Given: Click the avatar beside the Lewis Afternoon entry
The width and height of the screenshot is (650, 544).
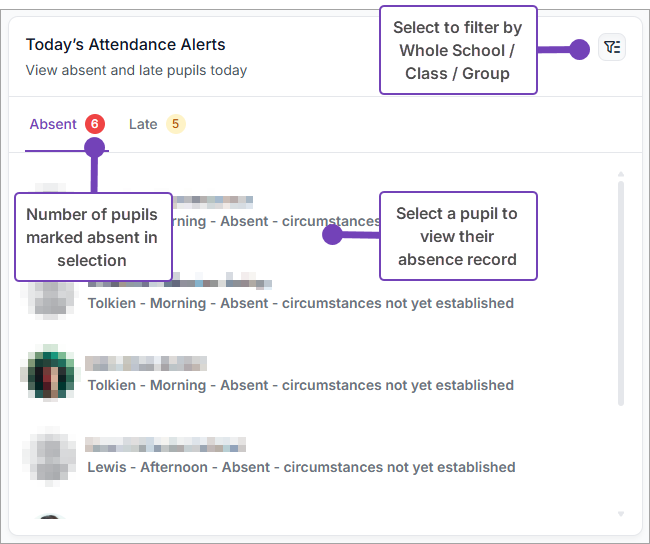Looking at the screenshot, I should click(48, 455).
